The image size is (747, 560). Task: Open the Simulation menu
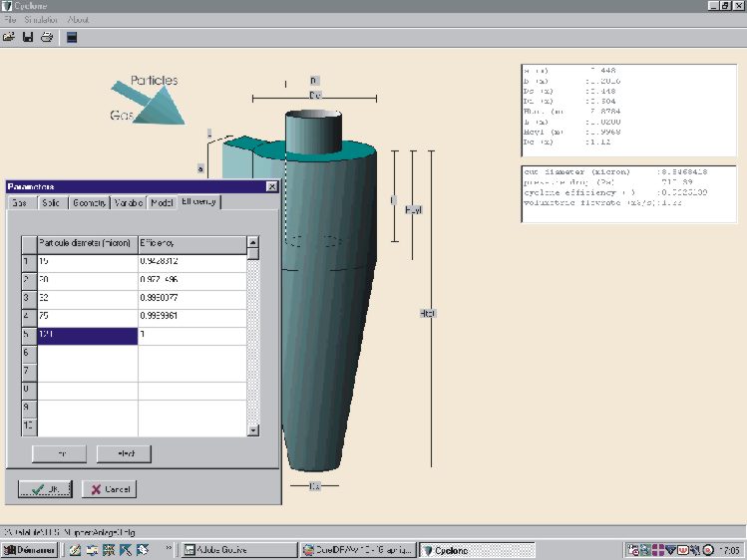[41, 20]
